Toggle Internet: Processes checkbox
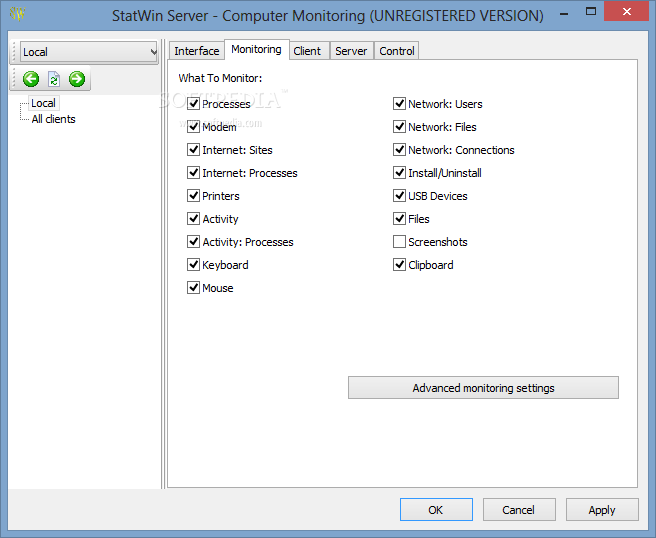656x538 pixels. click(x=193, y=173)
